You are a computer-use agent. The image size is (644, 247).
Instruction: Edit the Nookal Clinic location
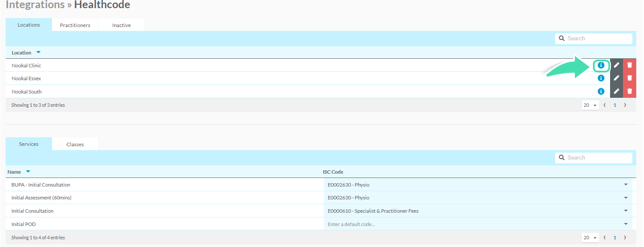pos(617,65)
